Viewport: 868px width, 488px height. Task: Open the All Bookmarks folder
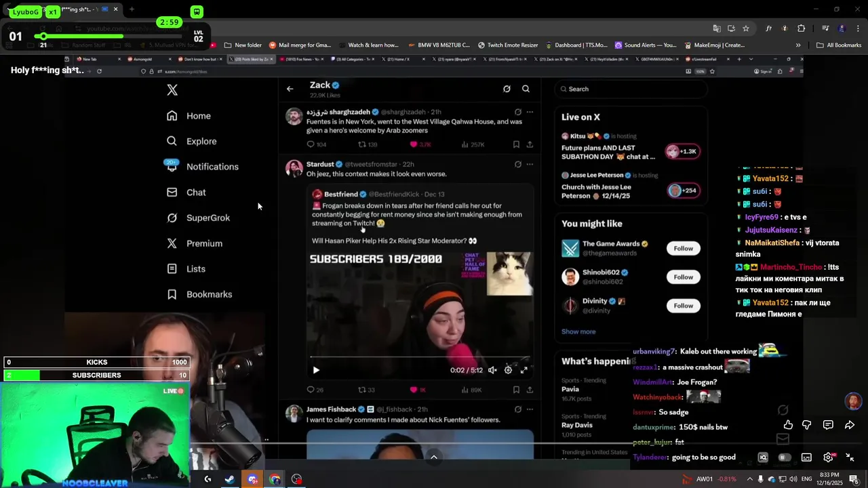(839, 45)
